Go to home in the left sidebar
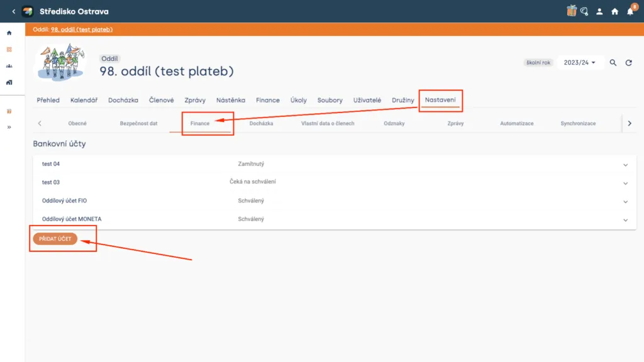 [x=9, y=33]
